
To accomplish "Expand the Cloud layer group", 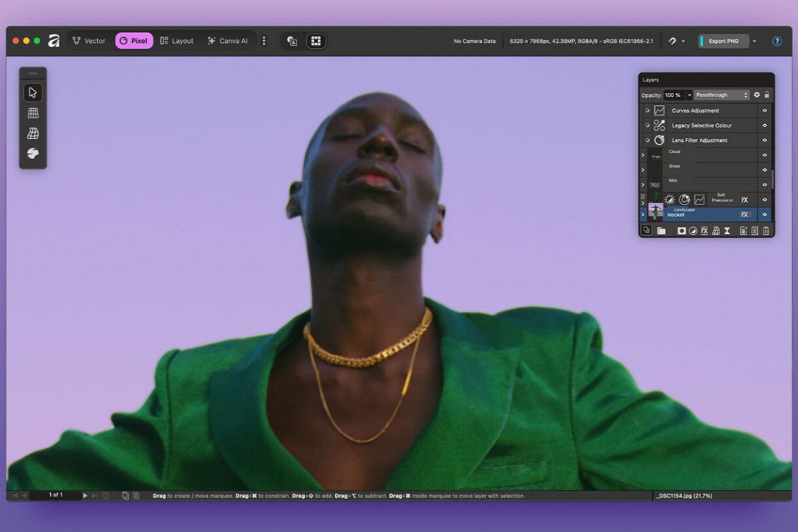I will (643, 155).
